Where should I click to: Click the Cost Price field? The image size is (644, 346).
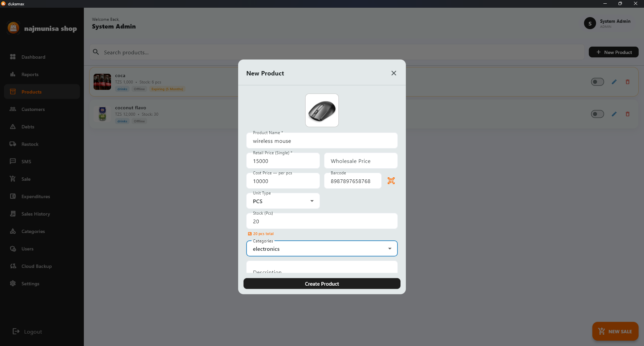[283, 181]
